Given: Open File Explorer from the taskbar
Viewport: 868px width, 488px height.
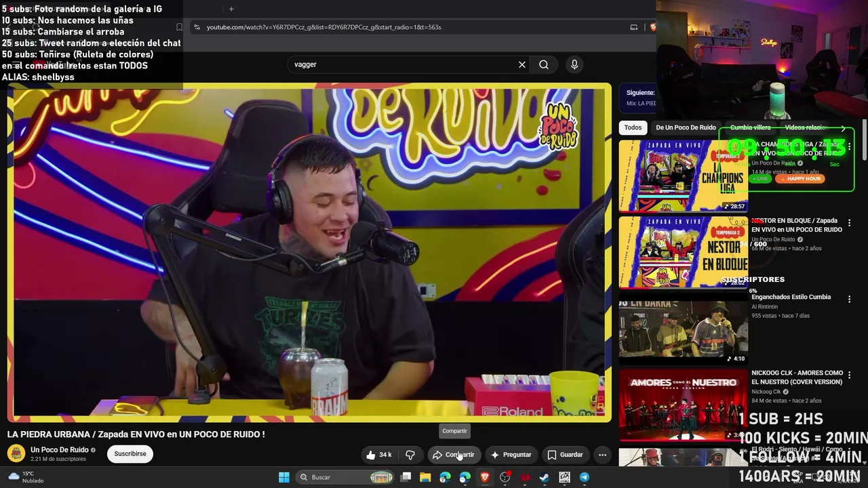Looking at the screenshot, I should point(425,477).
